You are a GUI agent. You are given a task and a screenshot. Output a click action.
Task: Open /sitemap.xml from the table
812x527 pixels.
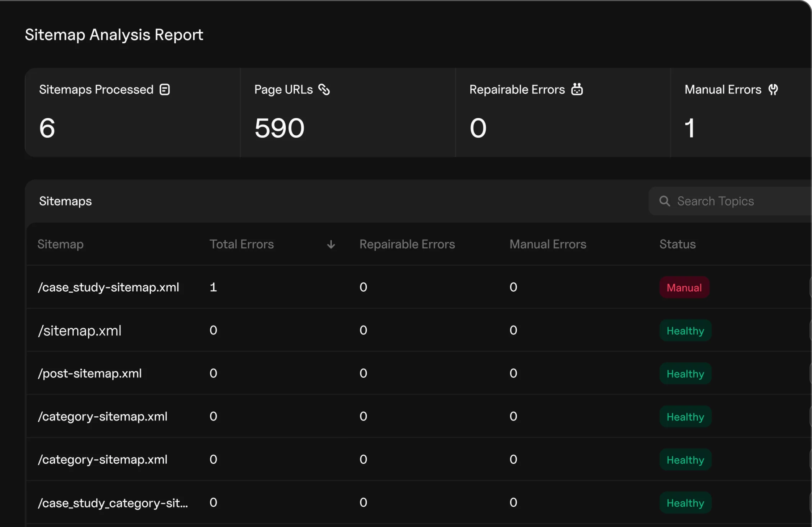click(79, 330)
